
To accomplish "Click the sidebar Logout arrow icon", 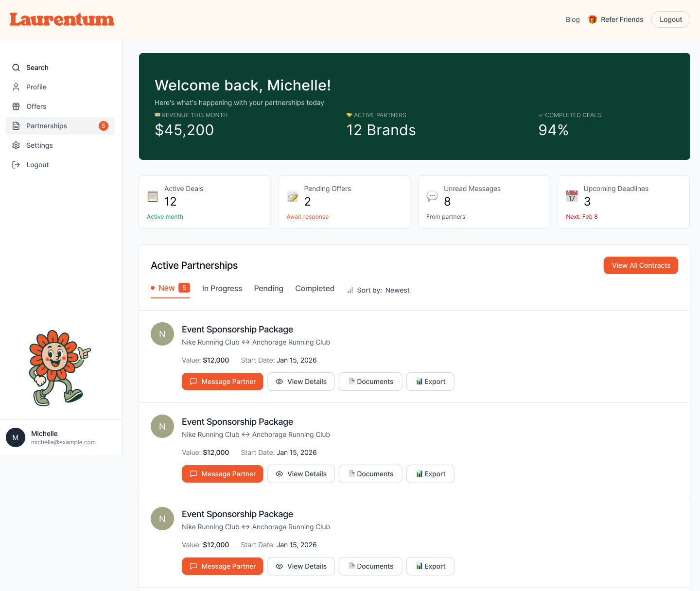I will pyautogui.click(x=16, y=165).
